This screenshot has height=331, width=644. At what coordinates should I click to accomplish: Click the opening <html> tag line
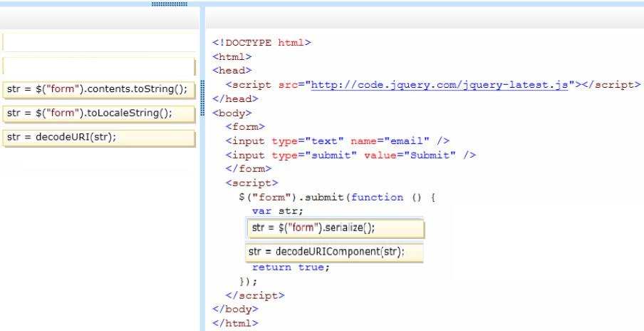[x=232, y=57]
